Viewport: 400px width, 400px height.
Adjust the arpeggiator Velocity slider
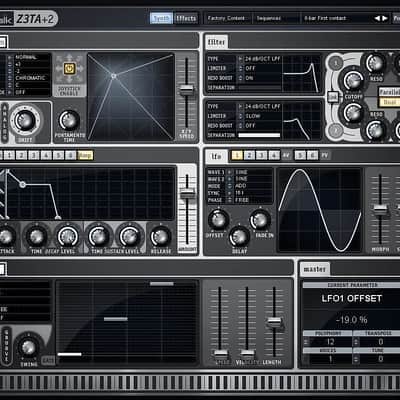pos(247,354)
